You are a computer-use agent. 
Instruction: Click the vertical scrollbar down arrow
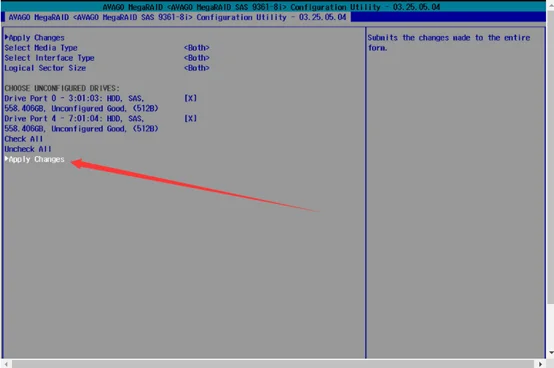(550, 352)
